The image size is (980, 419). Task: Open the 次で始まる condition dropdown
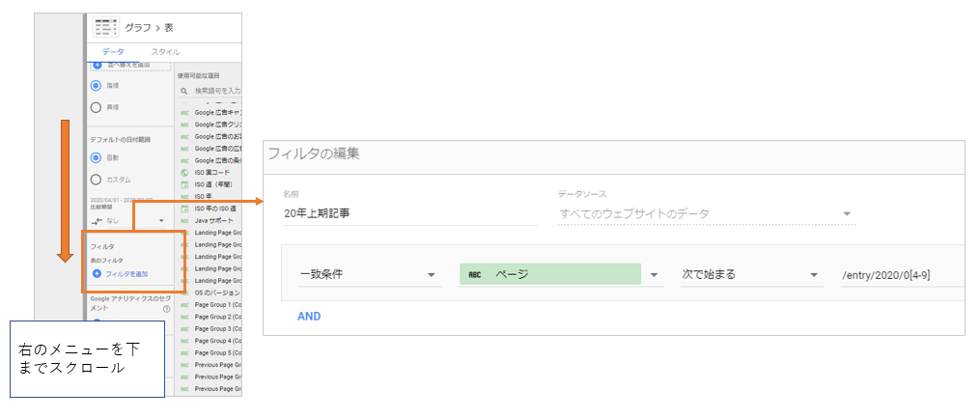748,274
